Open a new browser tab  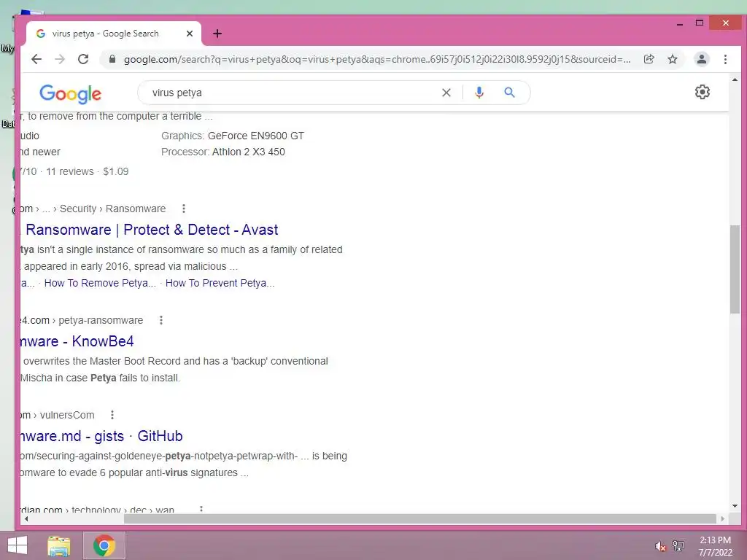[217, 34]
